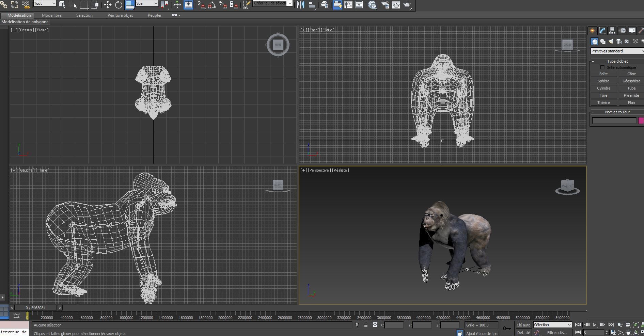This screenshot has width=644, height=336.
Task: Toggle the Keyboard Shortcut Override icon
Action: [188, 4]
